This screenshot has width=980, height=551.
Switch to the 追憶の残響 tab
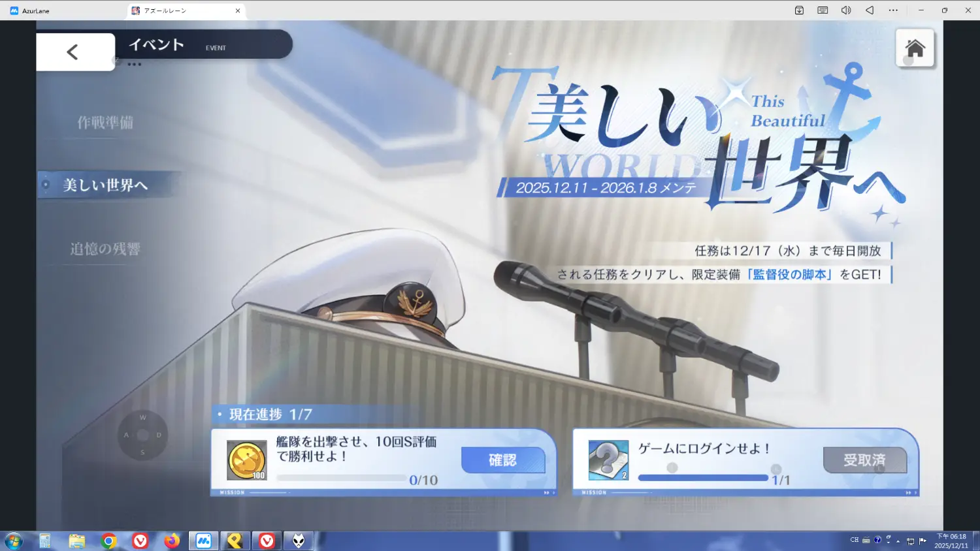tap(105, 249)
